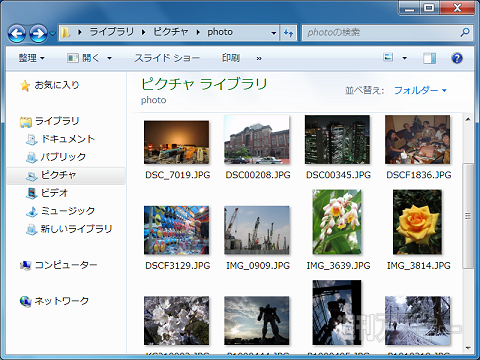
Task: Select 新しいライブラリ in sidebar
Action: [76, 229]
